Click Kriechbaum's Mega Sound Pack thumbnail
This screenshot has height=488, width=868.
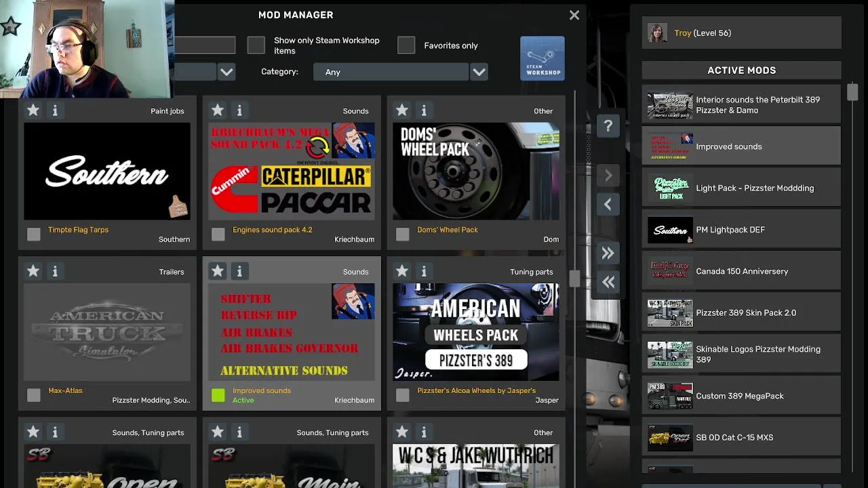(292, 171)
